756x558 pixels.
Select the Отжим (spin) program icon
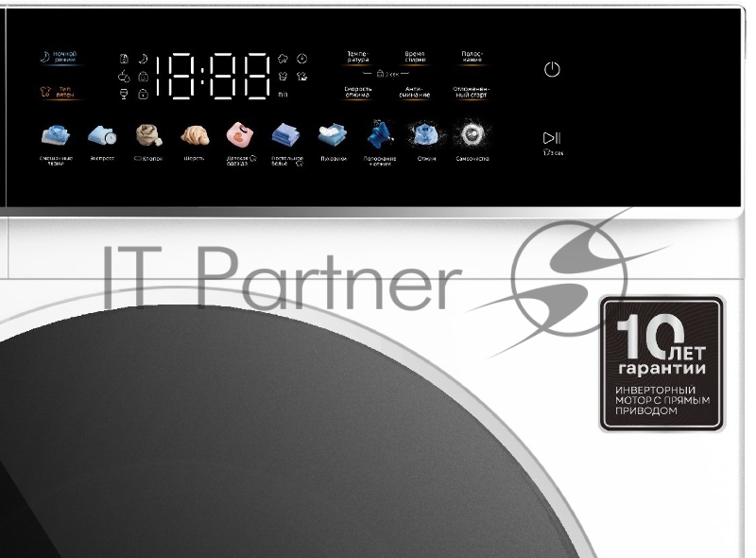pos(426,134)
